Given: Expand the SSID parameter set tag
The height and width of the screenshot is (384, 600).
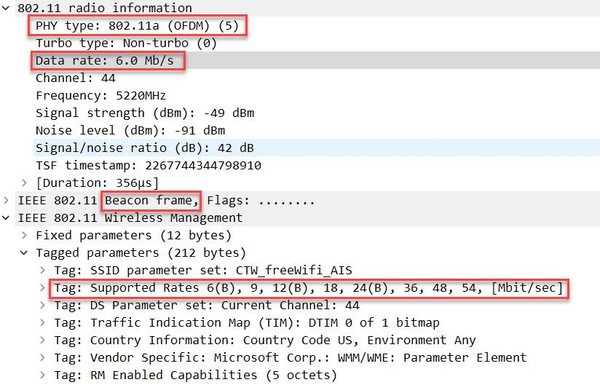Looking at the screenshot, I should coord(42,270).
